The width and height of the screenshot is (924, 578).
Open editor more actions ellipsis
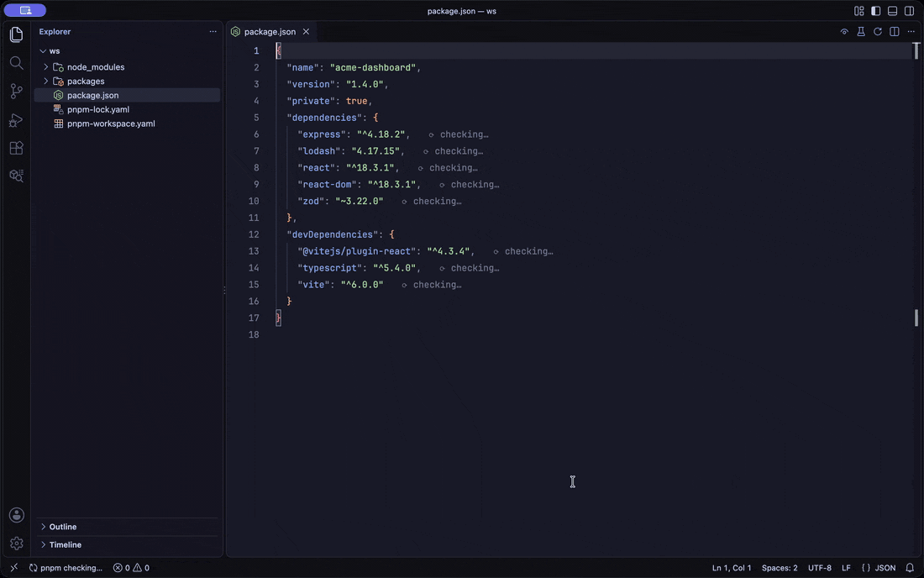(911, 32)
